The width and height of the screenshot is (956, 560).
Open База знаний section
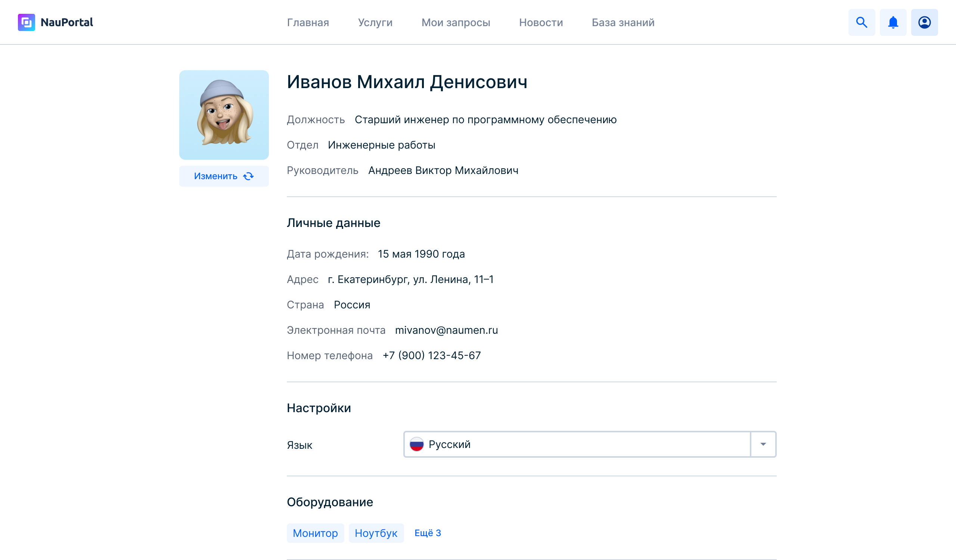623,23
